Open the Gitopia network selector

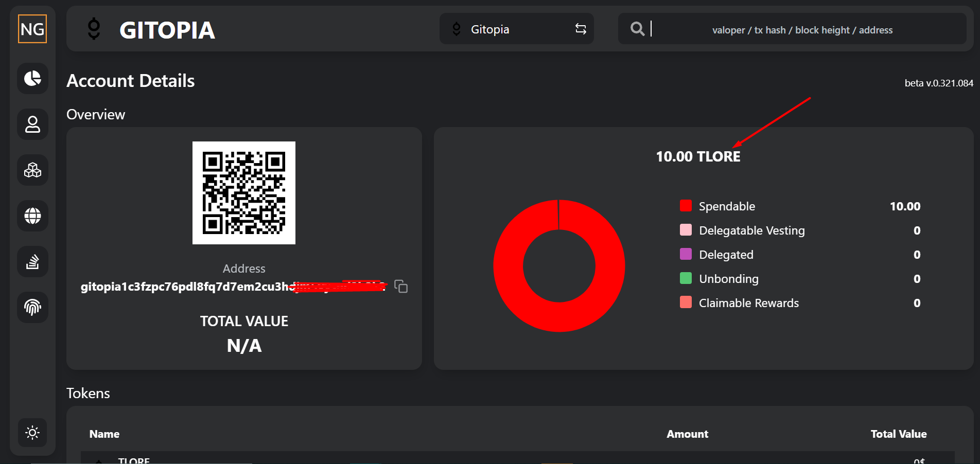(x=516, y=29)
